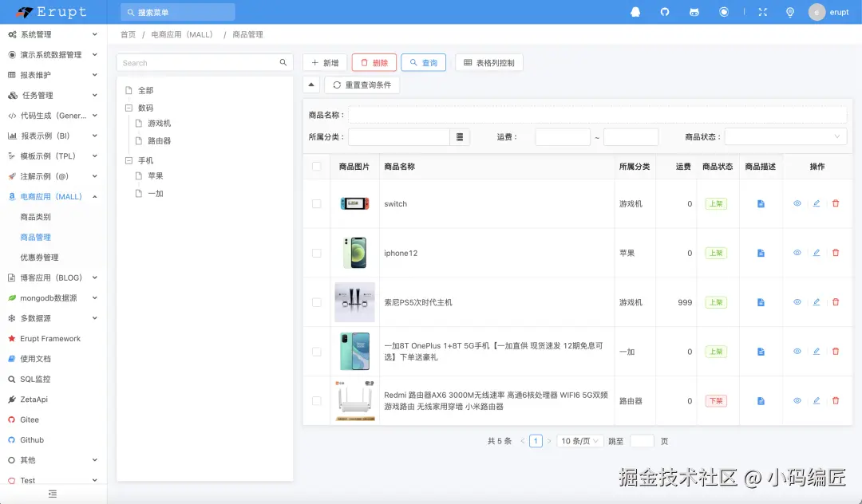
Task: Delete the 索尼PS5次时代主机 row
Action: click(836, 302)
